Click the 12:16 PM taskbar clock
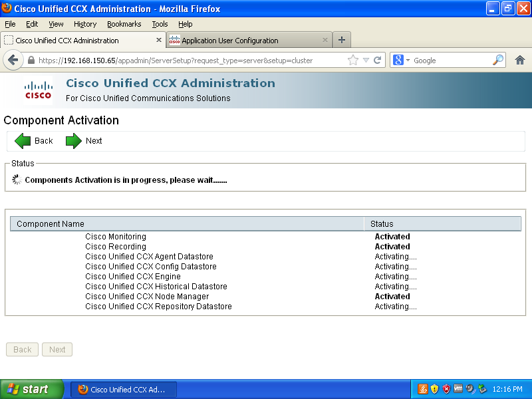 [x=507, y=389]
